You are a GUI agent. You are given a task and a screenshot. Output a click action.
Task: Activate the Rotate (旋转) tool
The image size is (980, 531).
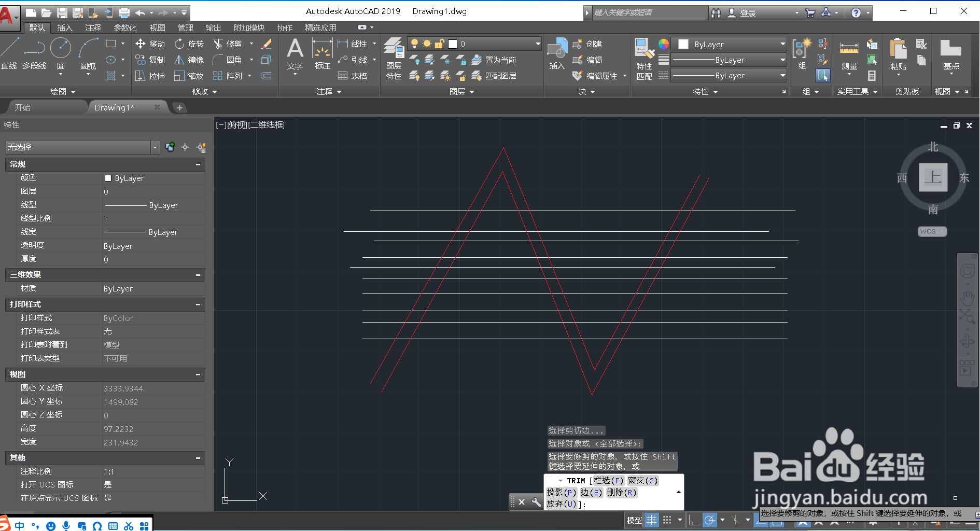(x=189, y=44)
